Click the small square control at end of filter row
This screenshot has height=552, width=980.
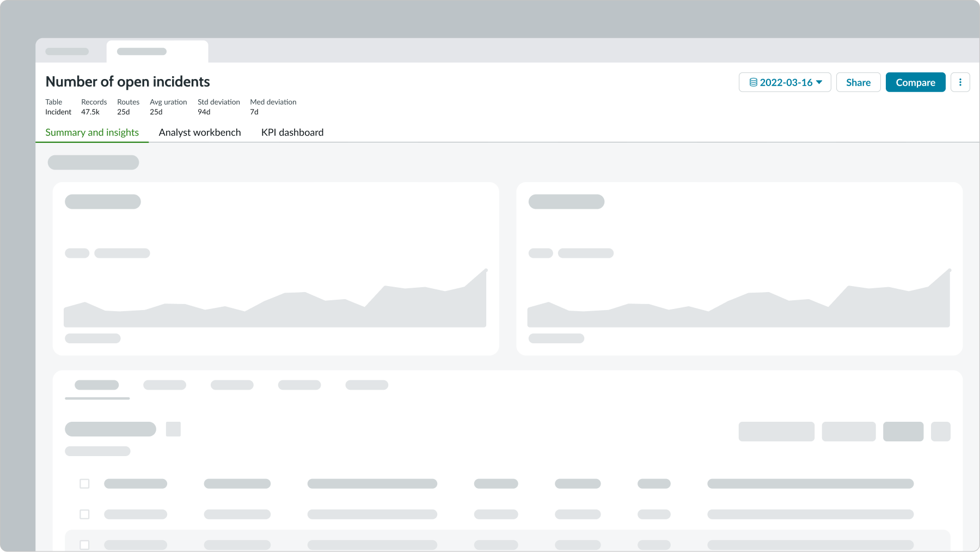(941, 432)
